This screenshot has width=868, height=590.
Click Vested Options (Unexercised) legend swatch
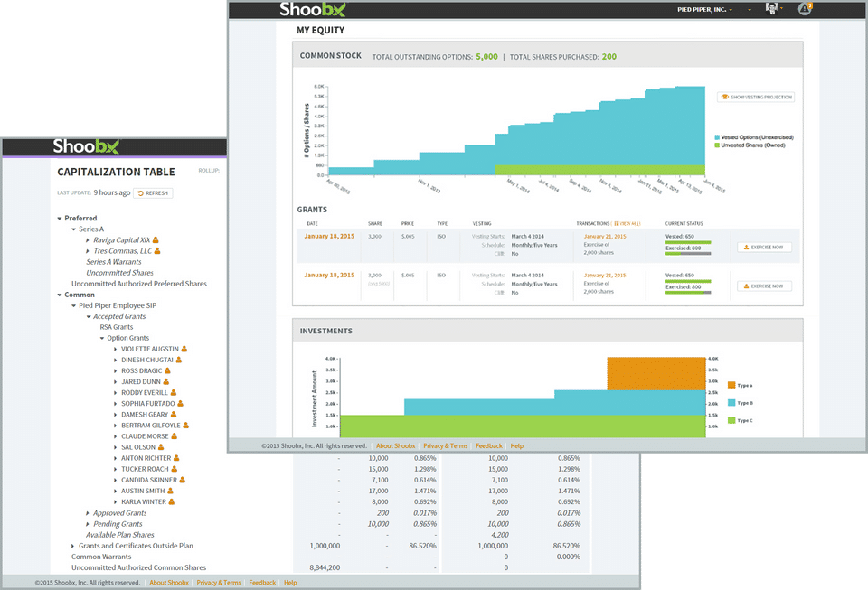717,137
